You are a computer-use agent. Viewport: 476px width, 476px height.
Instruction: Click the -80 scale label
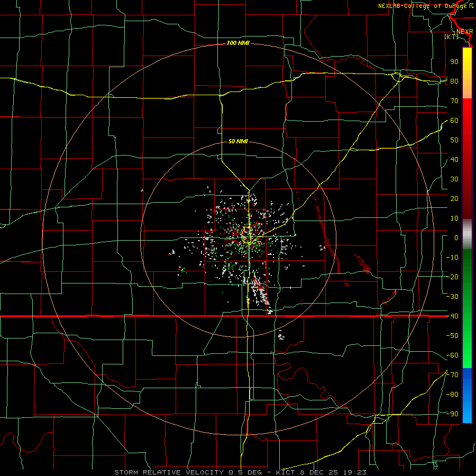point(452,395)
